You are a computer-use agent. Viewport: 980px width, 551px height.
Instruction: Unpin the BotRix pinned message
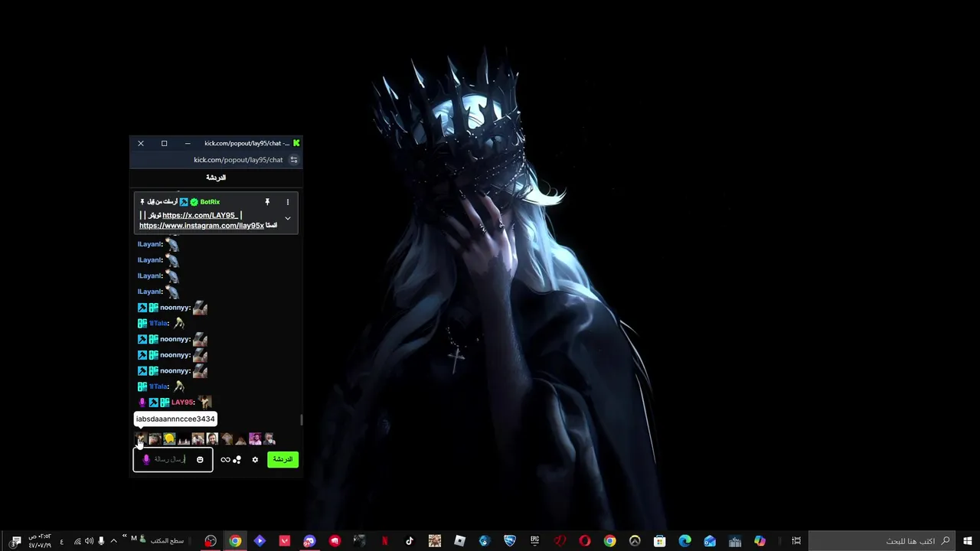click(267, 202)
